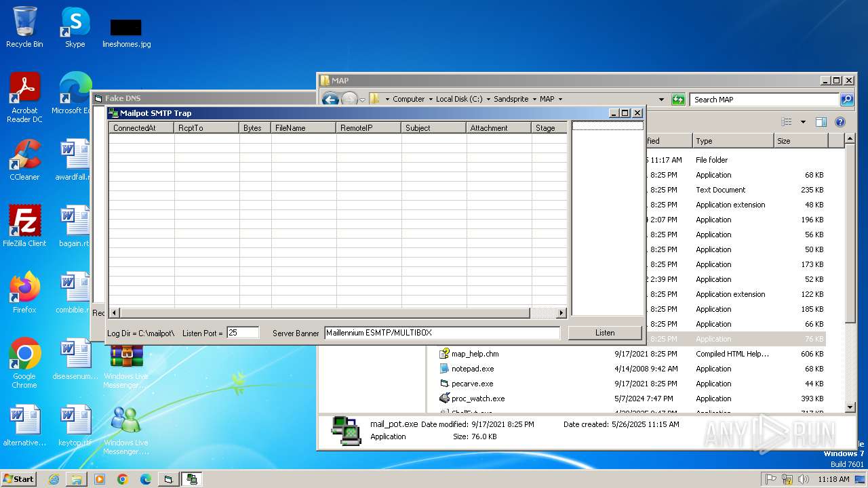Edit the Listen Port field showing 25
868x488 pixels.
pos(243,333)
